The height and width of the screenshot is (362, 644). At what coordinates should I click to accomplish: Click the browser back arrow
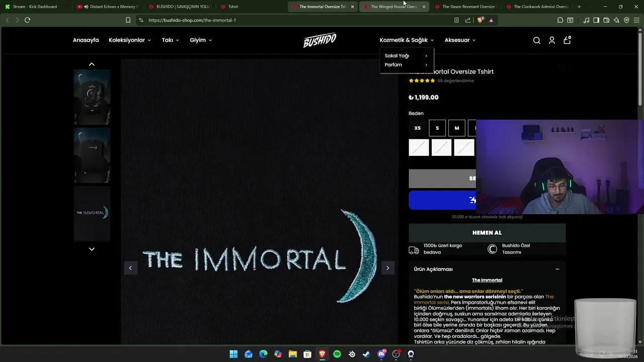point(7,20)
